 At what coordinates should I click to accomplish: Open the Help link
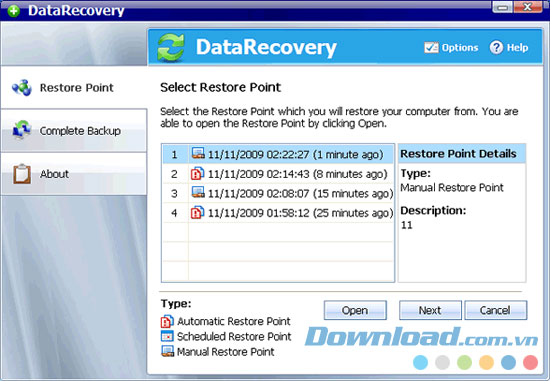(509, 47)
